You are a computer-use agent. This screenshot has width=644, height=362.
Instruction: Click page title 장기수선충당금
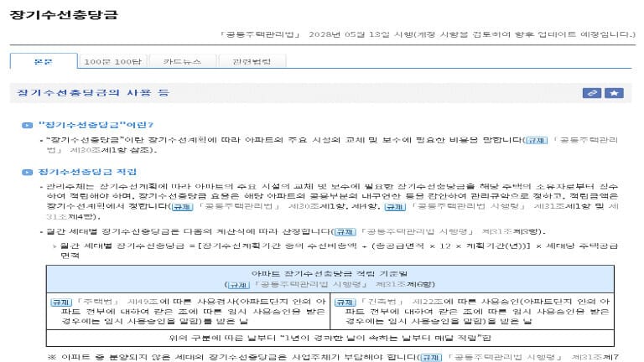click(64, 15)
